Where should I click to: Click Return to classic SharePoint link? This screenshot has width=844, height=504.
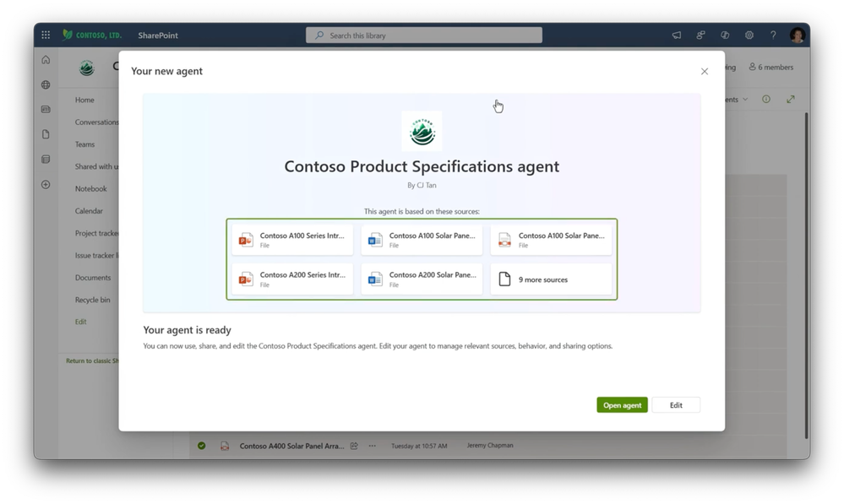92,361
